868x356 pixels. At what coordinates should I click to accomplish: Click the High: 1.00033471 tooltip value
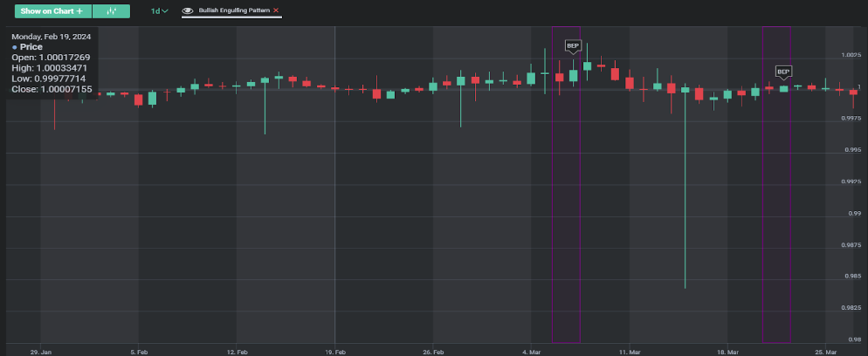coord(51,68)
